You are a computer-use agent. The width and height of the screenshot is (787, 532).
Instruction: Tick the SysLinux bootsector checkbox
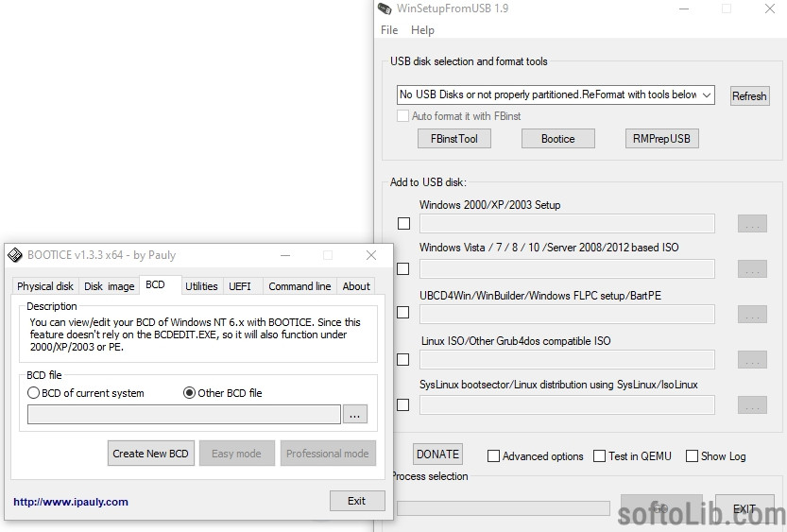click(403, 405)
